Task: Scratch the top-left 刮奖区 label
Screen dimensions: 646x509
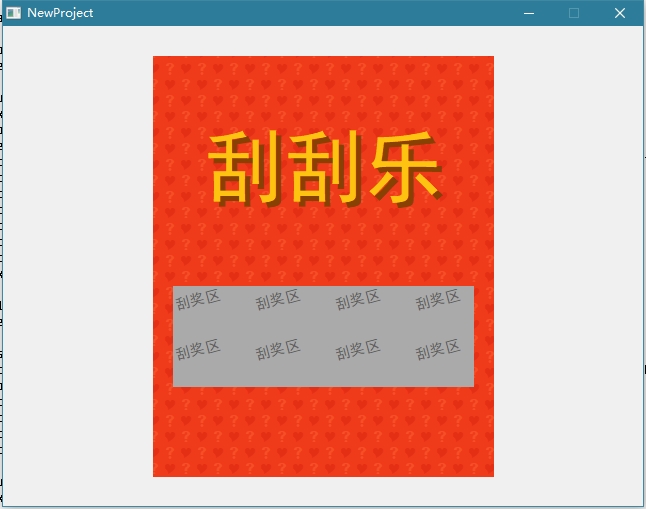Action: click(x=198, y=302)
